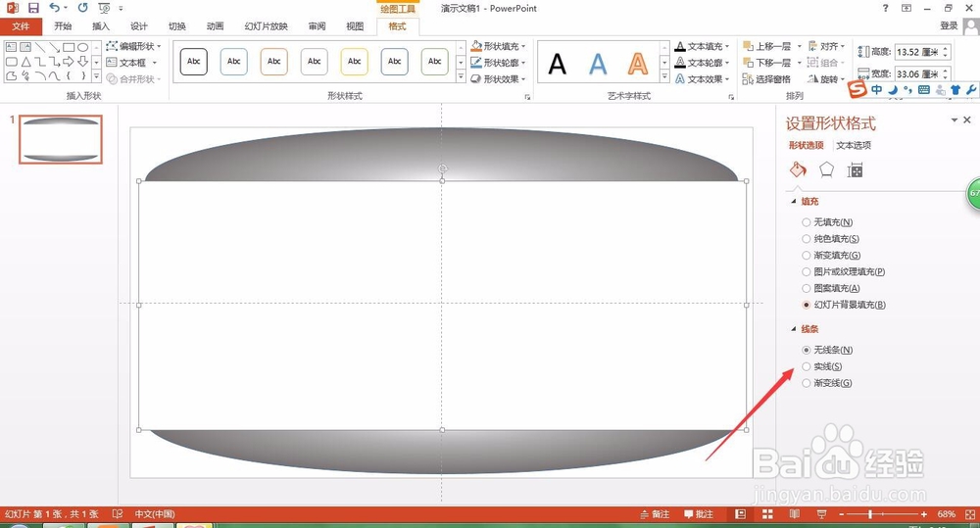Select Pattern fill (图案填充) option

pyautogui.click(x=831, y=288)
